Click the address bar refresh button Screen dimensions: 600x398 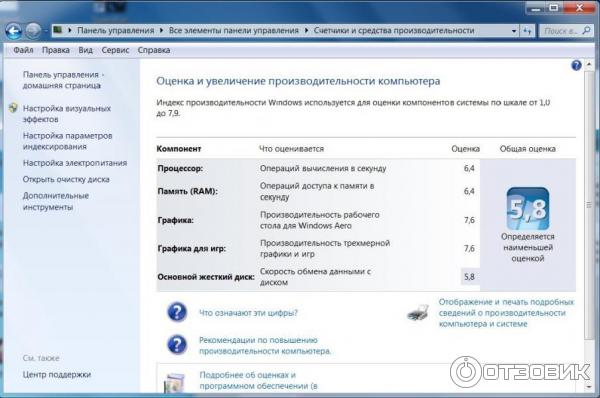pos(527,31)
